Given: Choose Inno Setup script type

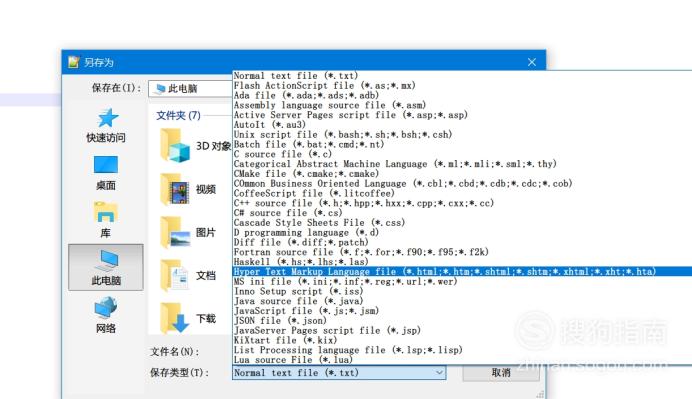Looking at the screenshot, I should tap(462, 291).
